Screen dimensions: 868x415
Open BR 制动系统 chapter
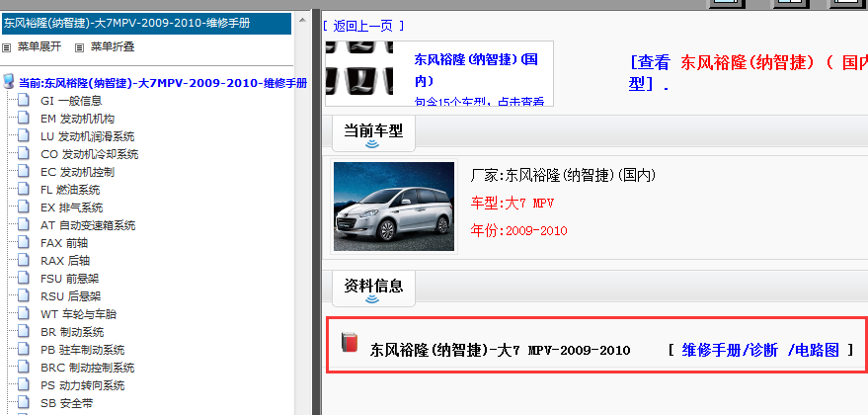coord(72,332)
